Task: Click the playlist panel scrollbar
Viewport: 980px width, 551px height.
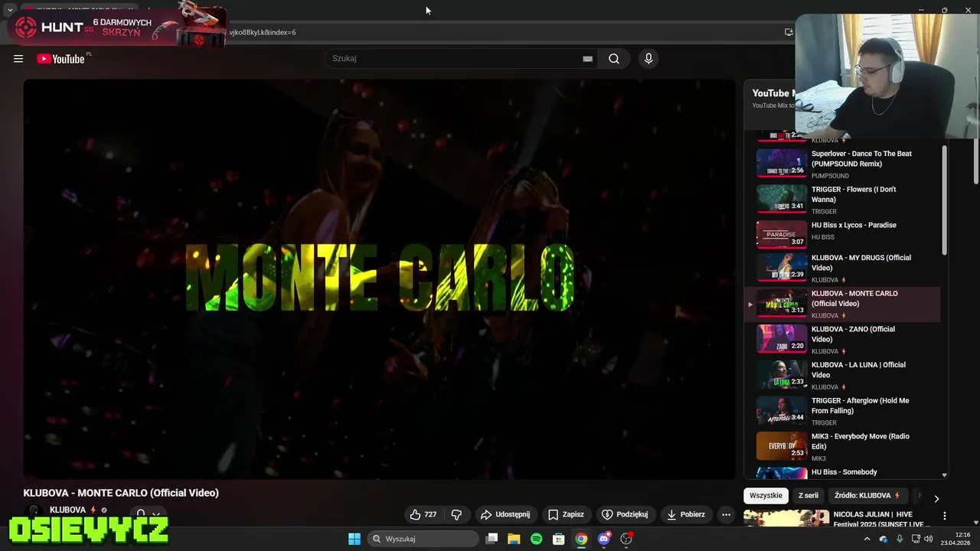Action: tap(944, 199)
